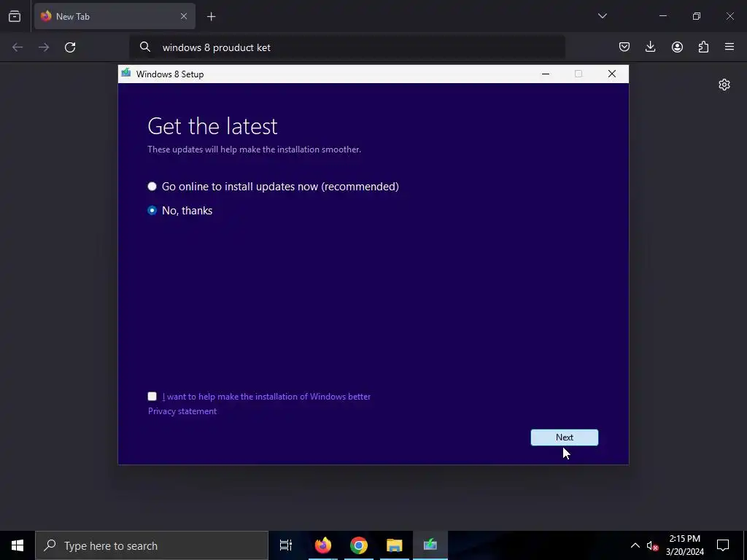Expand the list all tabs chevron
This screenshot has height=560, width=747.
click(602, 16)
